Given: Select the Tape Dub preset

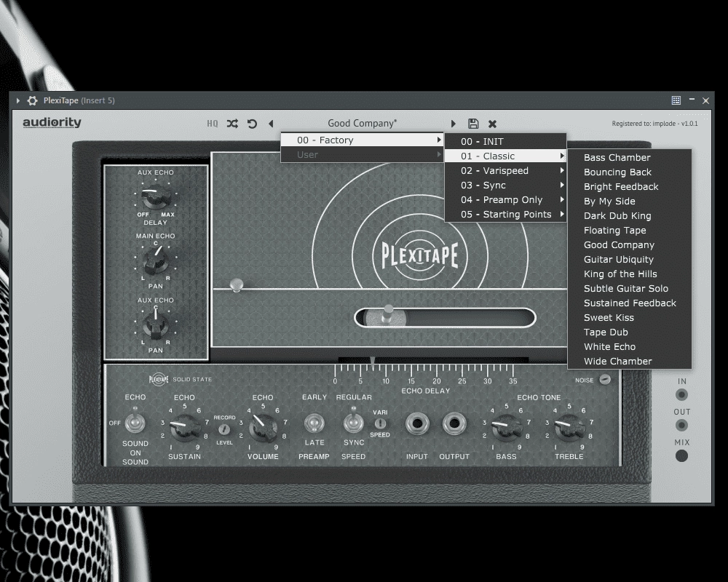Looking at the screenshot, I should pyautogui.click(x=630, y=332).
